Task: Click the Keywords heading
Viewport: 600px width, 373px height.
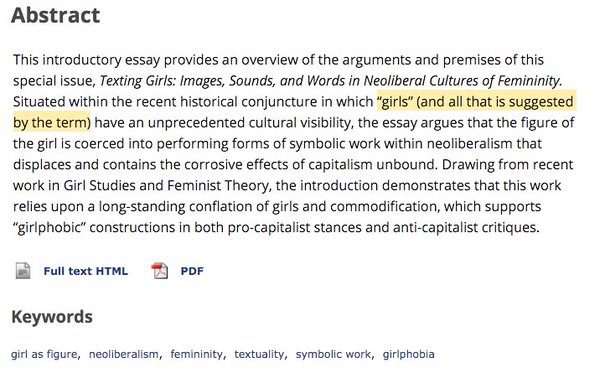Action: pos(52,317)
